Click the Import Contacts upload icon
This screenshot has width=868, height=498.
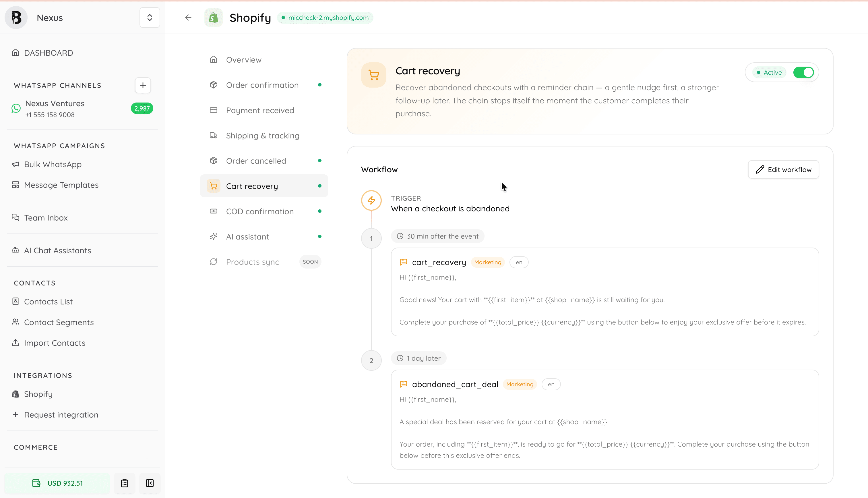tap(15, 342)
